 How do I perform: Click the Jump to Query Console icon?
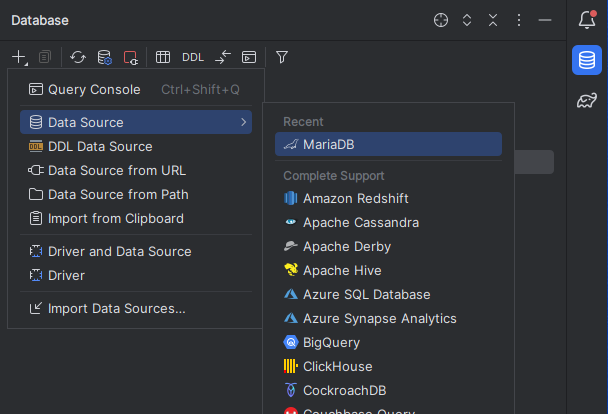249,57
